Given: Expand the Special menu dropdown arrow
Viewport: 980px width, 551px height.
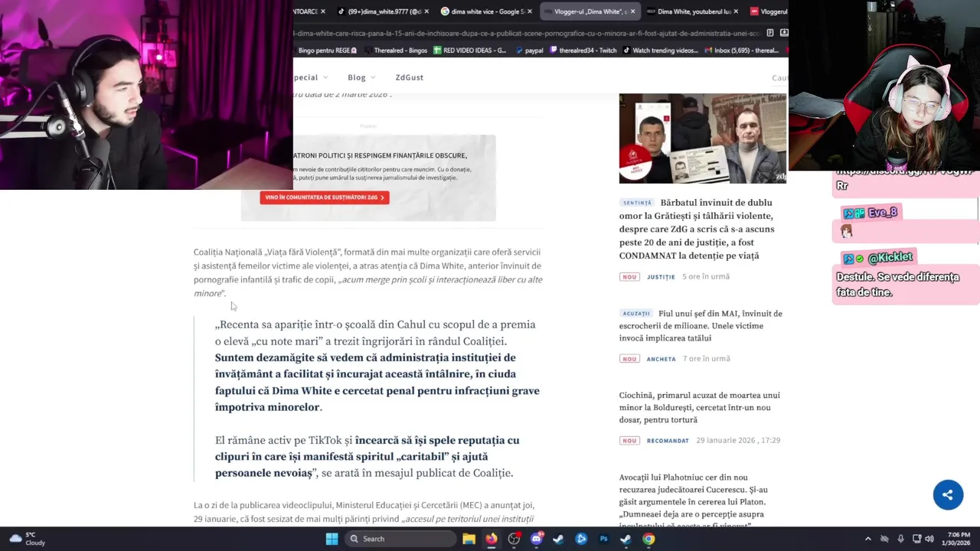Looking at the screenshot, I should click(x=325, y=77).
